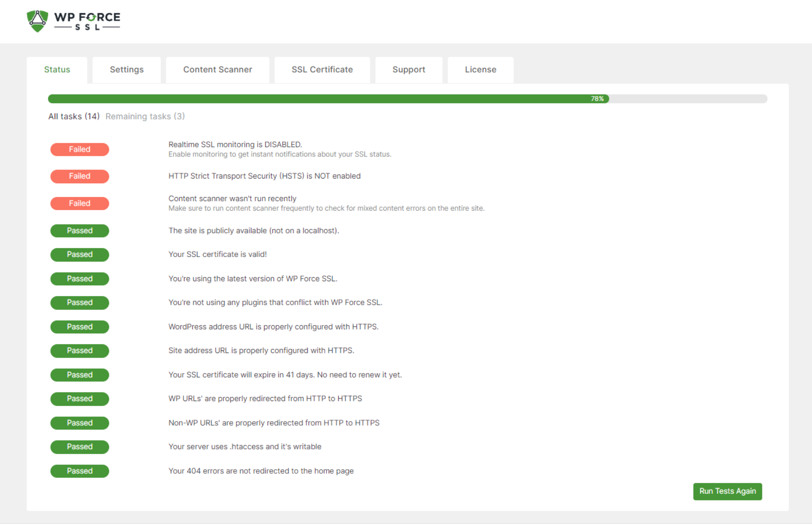812x524 pixels.
Task: Click 'Site address URL is properly configured' text
Action: coord(261,351)
